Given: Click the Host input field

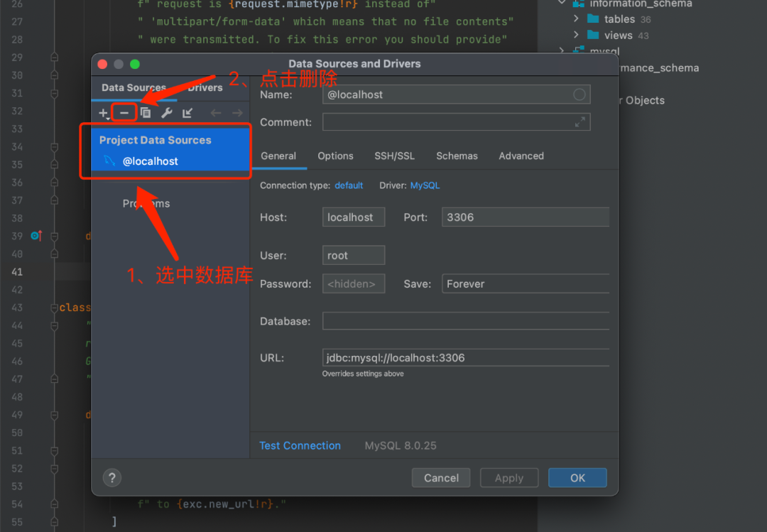Looking at the screenshot, I should [x=353, y=217].
